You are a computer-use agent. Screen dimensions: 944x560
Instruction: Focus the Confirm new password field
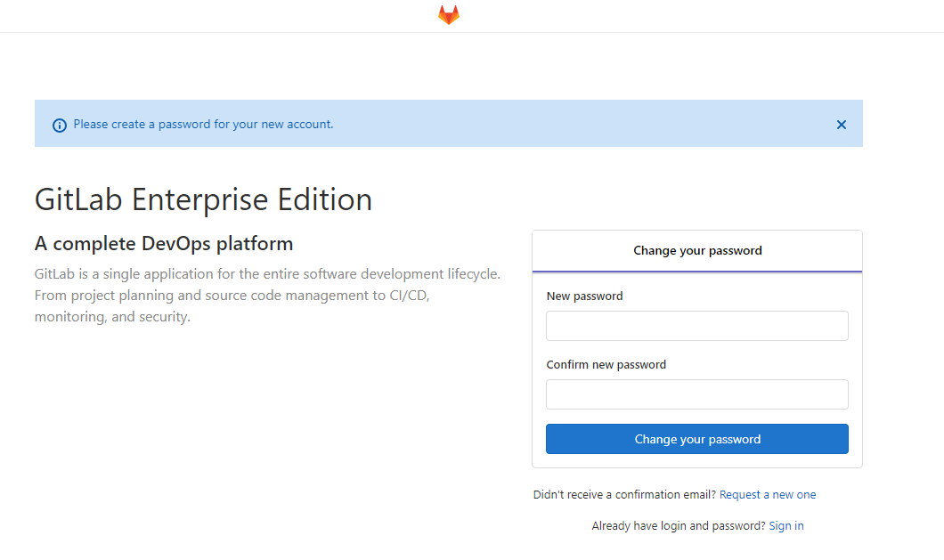[x=696, y=394]
